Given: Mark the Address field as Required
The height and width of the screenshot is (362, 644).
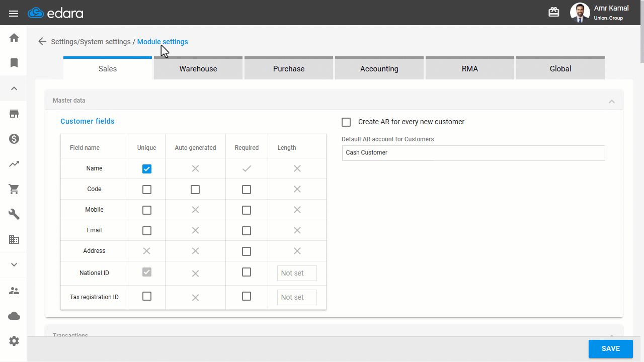Looking at the screenshot, I should pyautogui.click(x=247, y=251).
